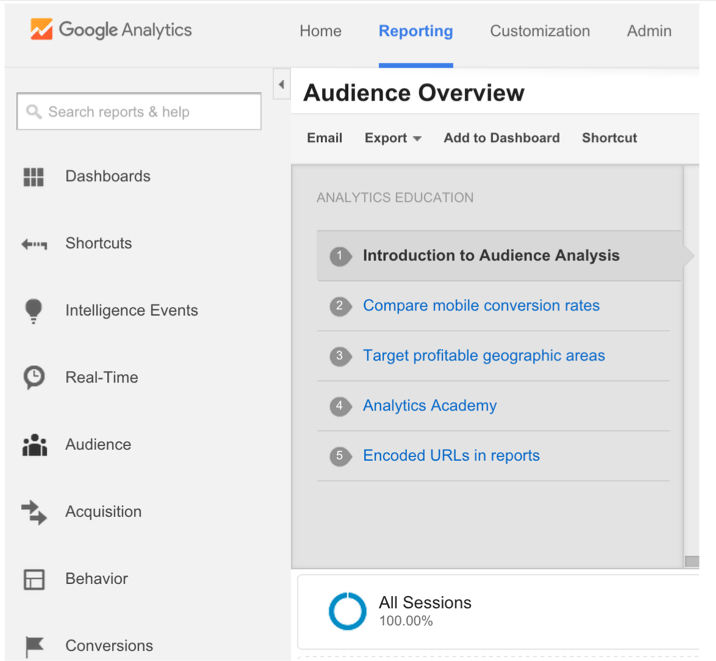Click the Google Analytics logo icon

42,29
